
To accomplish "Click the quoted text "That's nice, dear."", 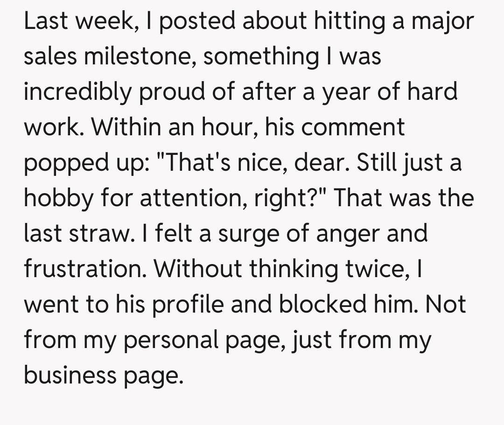I will tap(247, 162).
